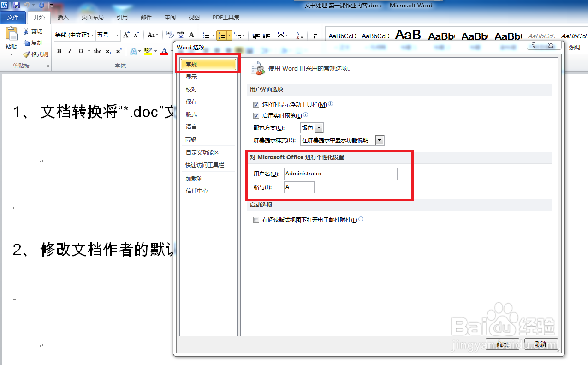Image resolution: width=588 pixels, height=365 pixels.
Task: Apply character border to text
Action: (x=191, y=35)
